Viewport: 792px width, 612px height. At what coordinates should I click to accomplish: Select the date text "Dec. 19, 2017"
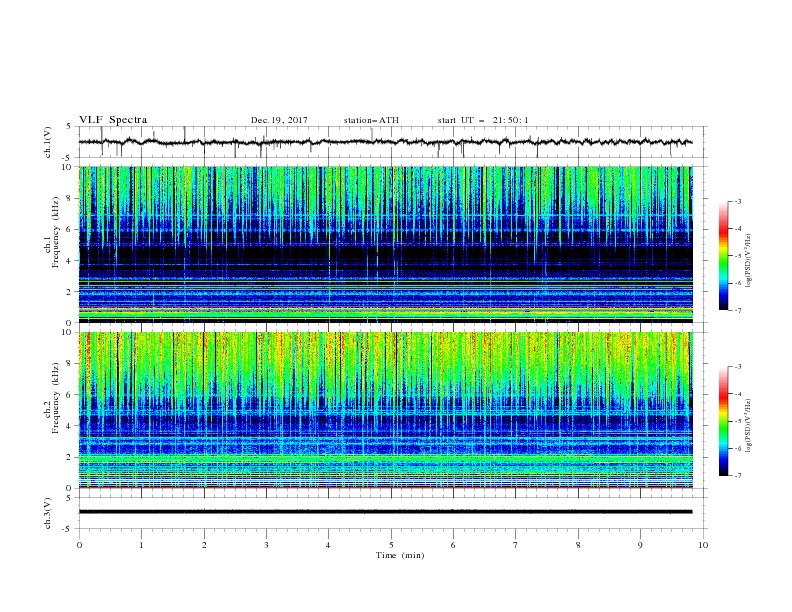tap(279, 120)
